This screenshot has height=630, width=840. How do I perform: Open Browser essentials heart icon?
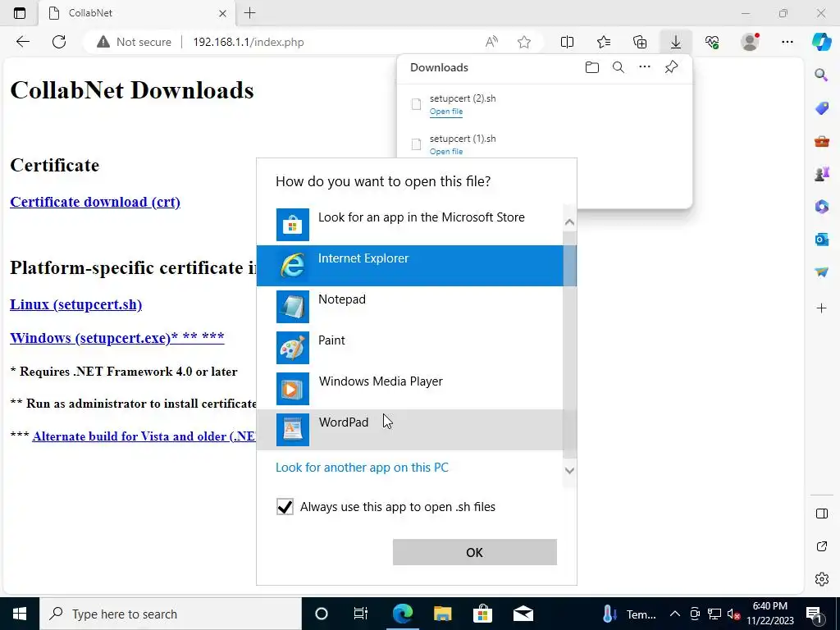click(712, 42)
